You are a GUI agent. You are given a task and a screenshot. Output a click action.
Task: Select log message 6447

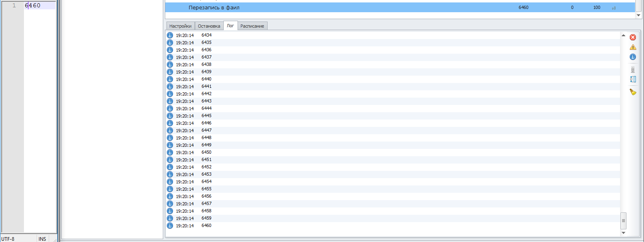[206, 131]
